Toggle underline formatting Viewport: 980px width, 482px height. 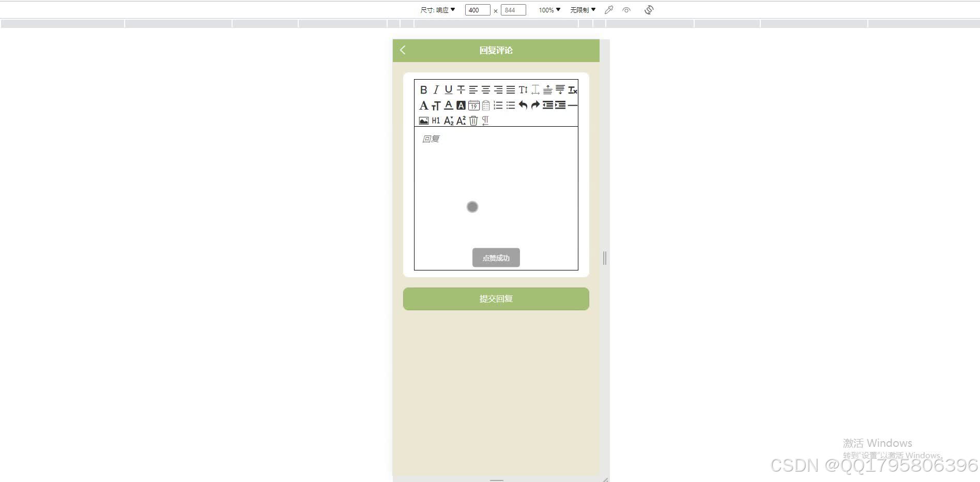[448, 89]
